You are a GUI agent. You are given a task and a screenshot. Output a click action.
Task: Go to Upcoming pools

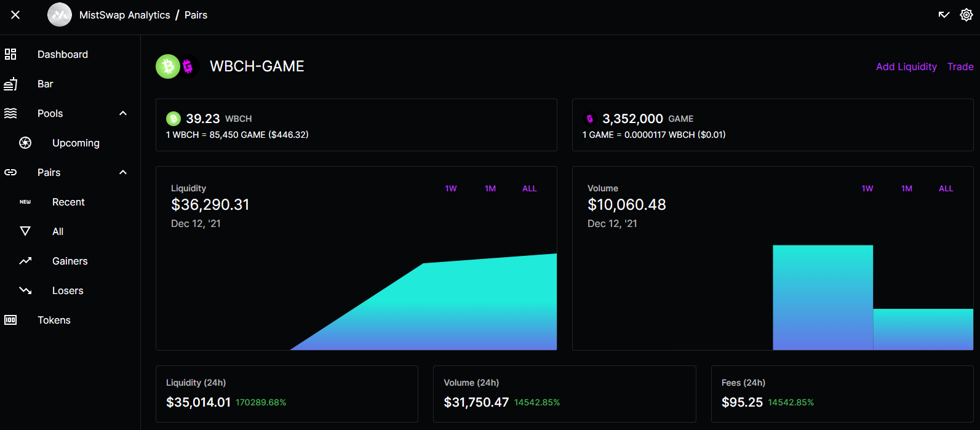click(x=76, y=143)
